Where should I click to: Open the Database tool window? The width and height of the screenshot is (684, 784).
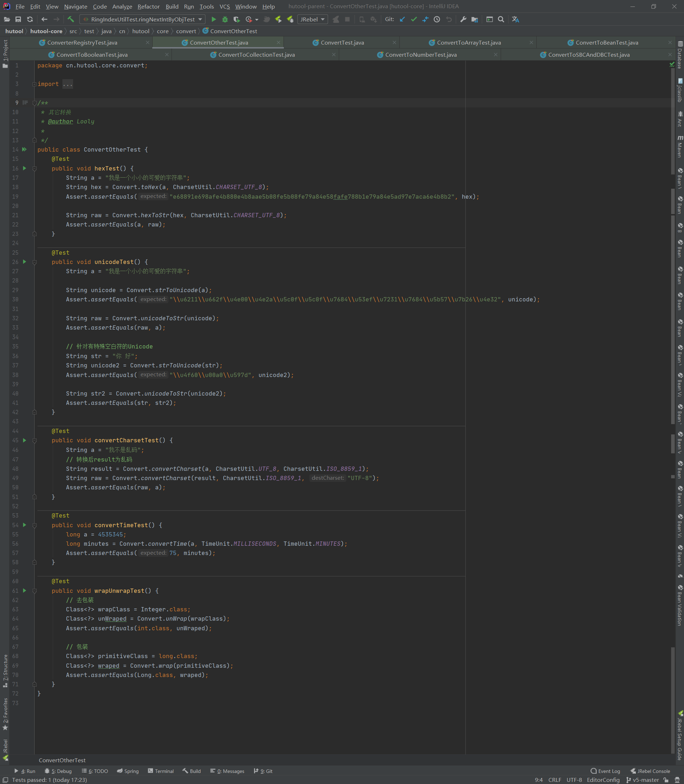[x=680, y=55]
